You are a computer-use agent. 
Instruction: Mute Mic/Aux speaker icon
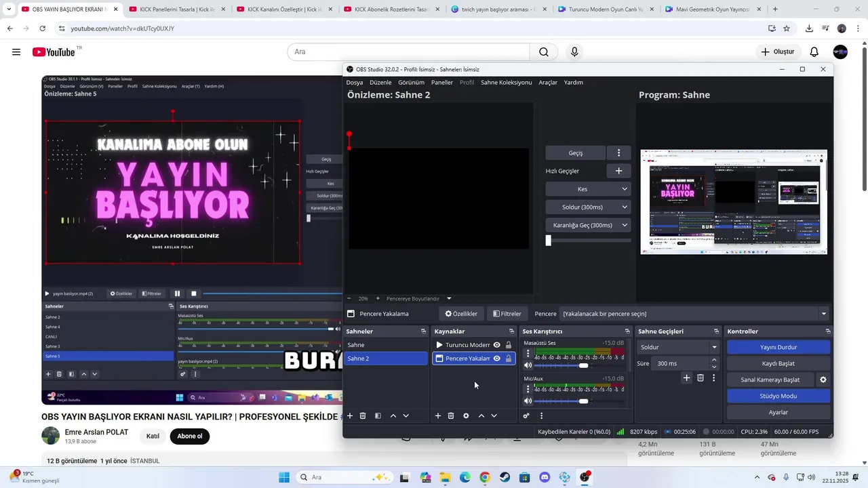tap(528, 401)
